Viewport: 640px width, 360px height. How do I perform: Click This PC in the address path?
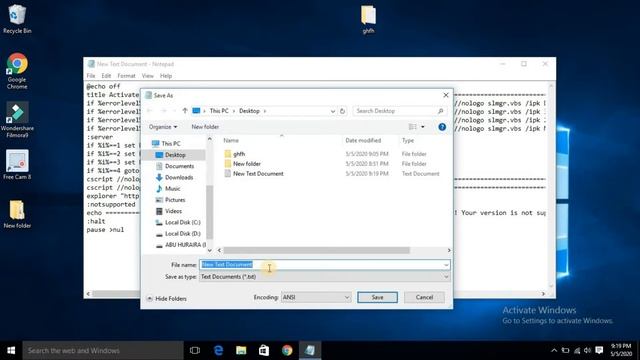click(219, 111)
